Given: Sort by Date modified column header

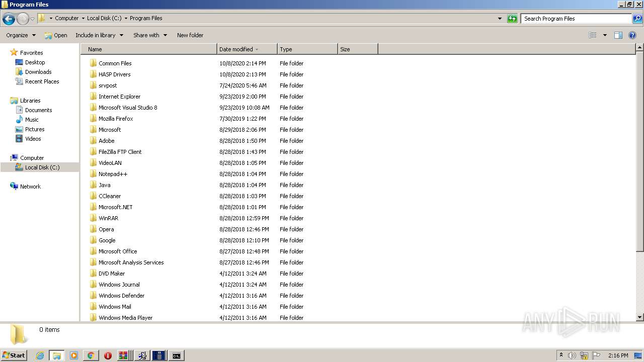Looking at the screenshot, I should point(247,49).
